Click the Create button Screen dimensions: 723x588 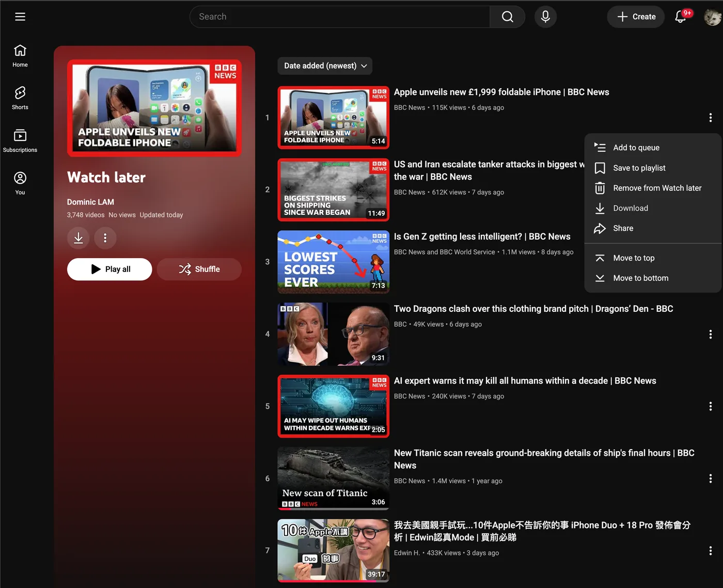pyautogui.click(x=636, y=17)
